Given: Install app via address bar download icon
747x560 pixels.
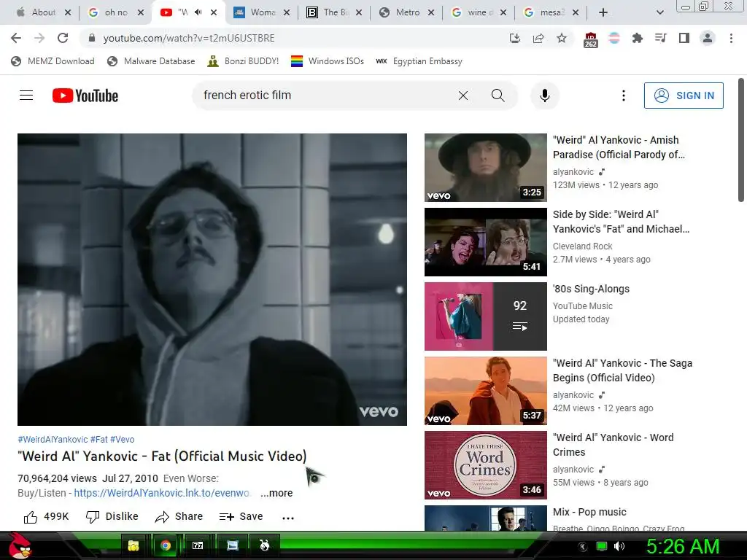Looking at the screenshot, I should pyautogui.click(x=515, y=38).
